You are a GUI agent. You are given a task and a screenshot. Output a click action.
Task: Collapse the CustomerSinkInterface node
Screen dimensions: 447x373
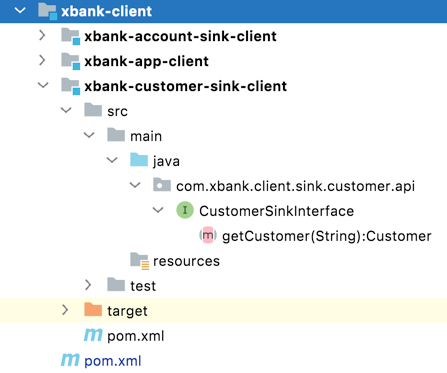(158, 210)
